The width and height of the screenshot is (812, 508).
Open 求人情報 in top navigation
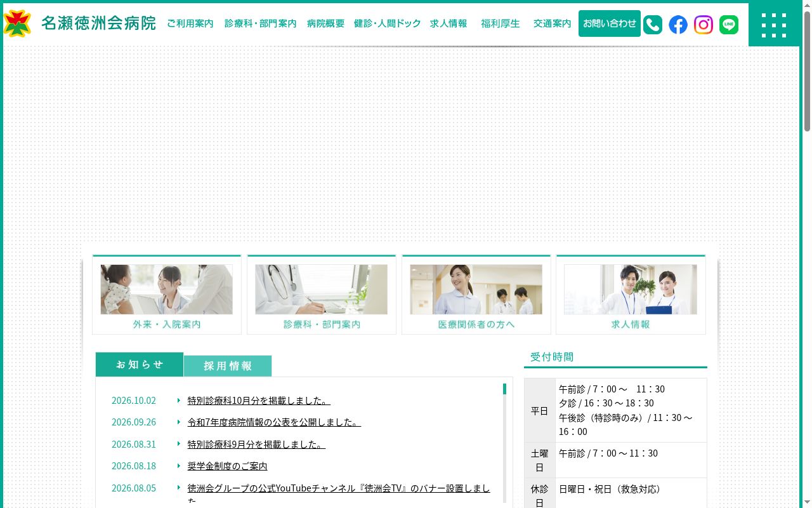[x=449, y=23]
